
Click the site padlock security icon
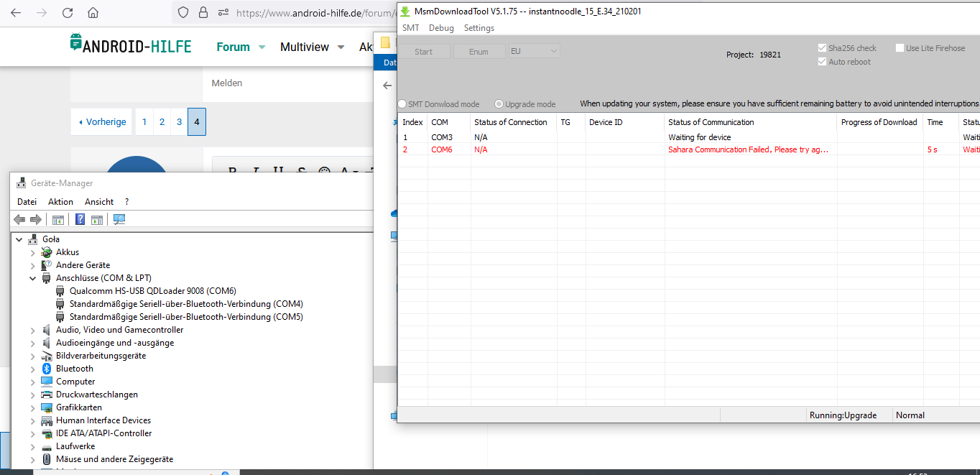click(203, 12)
